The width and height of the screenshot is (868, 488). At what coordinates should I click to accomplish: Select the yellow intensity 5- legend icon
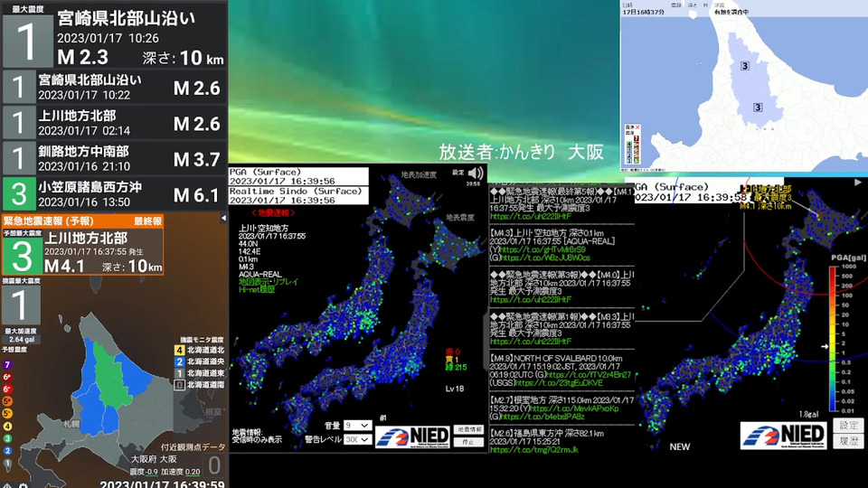click(x=7, y=413)
